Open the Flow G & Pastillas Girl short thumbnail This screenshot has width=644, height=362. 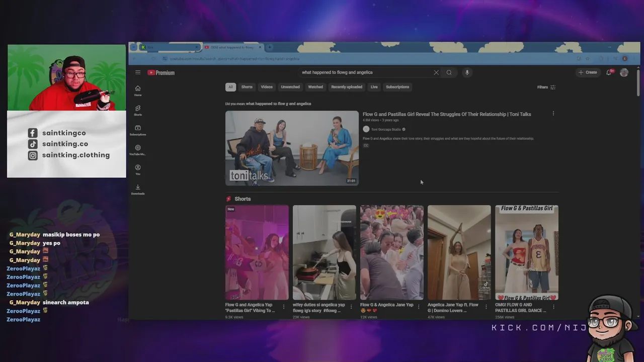click(x=527, y=252)
